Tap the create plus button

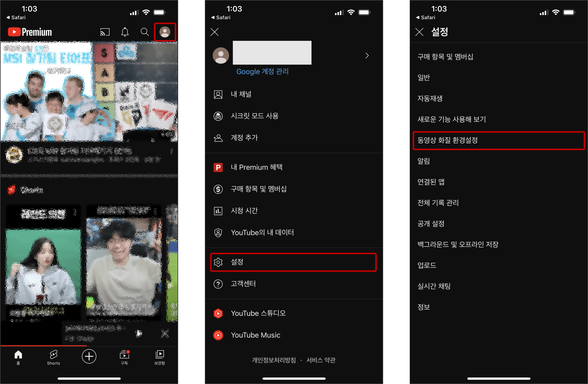(x=89, y=356)
